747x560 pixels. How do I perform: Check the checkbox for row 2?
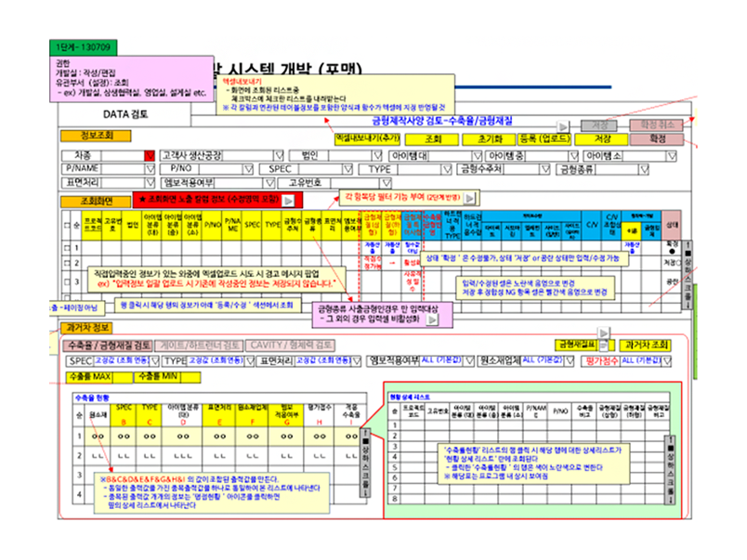pyautogui.click(x=67, y=263)
